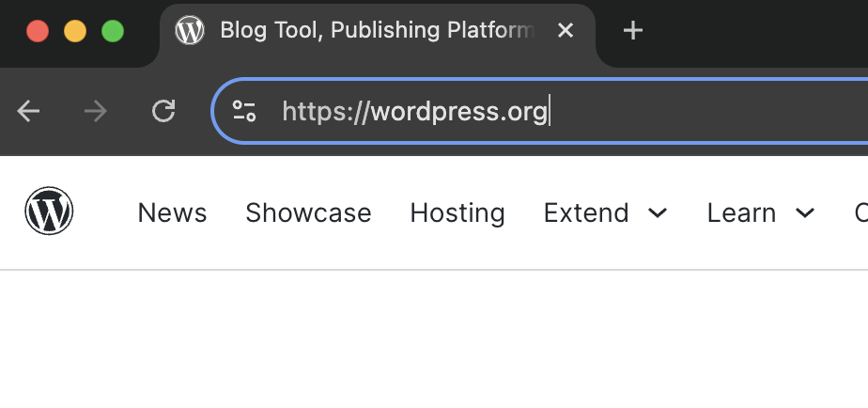Image resolution: width=868 pixels, height=408 pixels.
Task: Expand the chevron beside Extend
Action: coord(658,212)
